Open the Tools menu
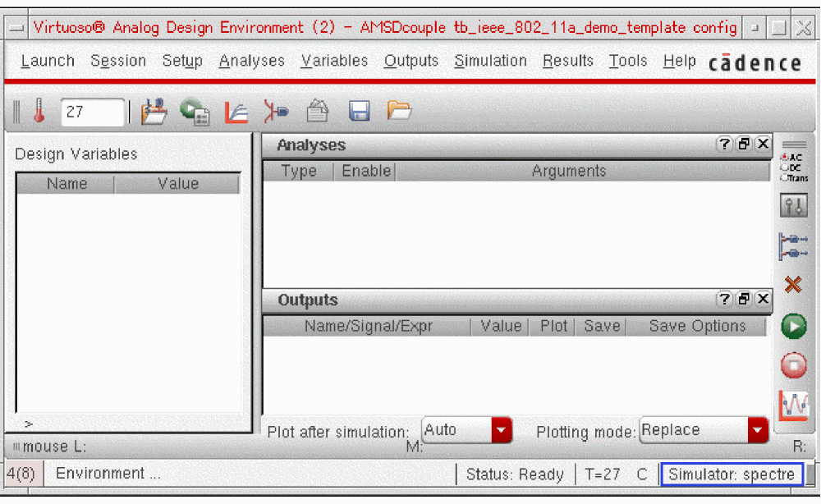This screenshot has height=504, width=821. coord(628,61)
